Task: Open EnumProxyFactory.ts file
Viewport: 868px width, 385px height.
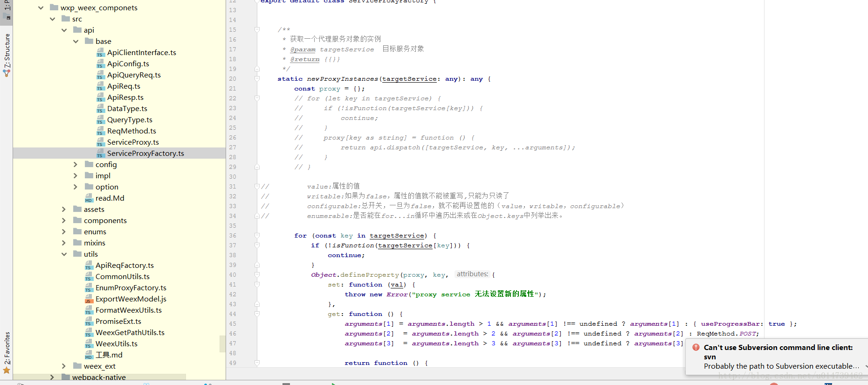Action: 131,288
